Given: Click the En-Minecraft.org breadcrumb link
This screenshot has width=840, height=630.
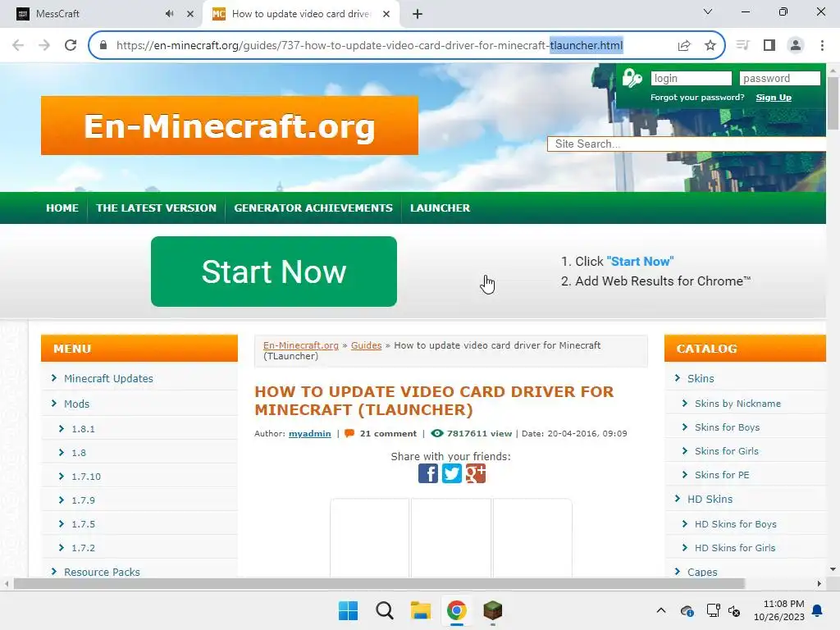Looking at the screenshot, I should 300,345.
